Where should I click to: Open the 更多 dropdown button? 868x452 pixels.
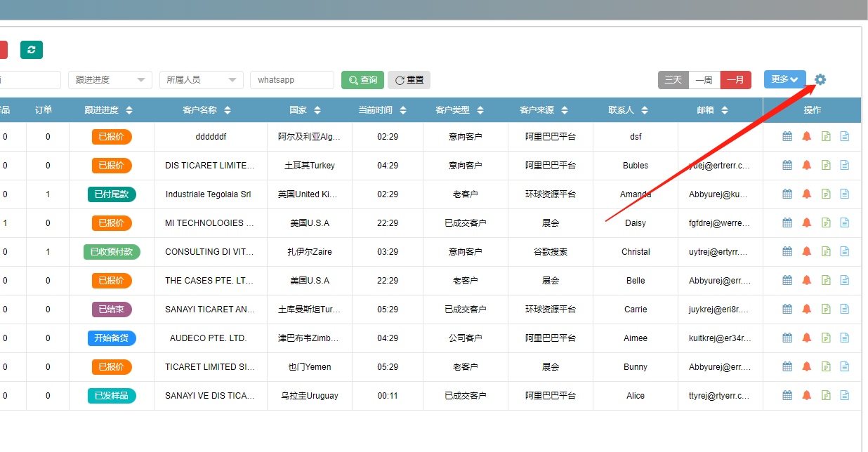pos(784,79)
